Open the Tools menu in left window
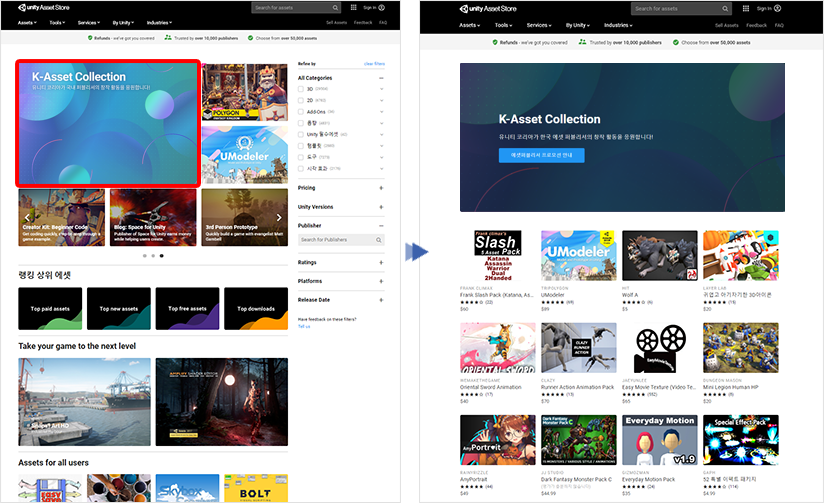The height and width of the screenshot is (503, 824). pos(57,23)
